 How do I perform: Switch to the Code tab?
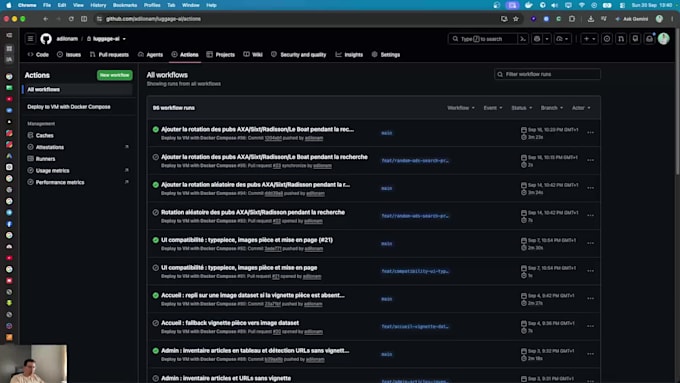coord(38,55)
